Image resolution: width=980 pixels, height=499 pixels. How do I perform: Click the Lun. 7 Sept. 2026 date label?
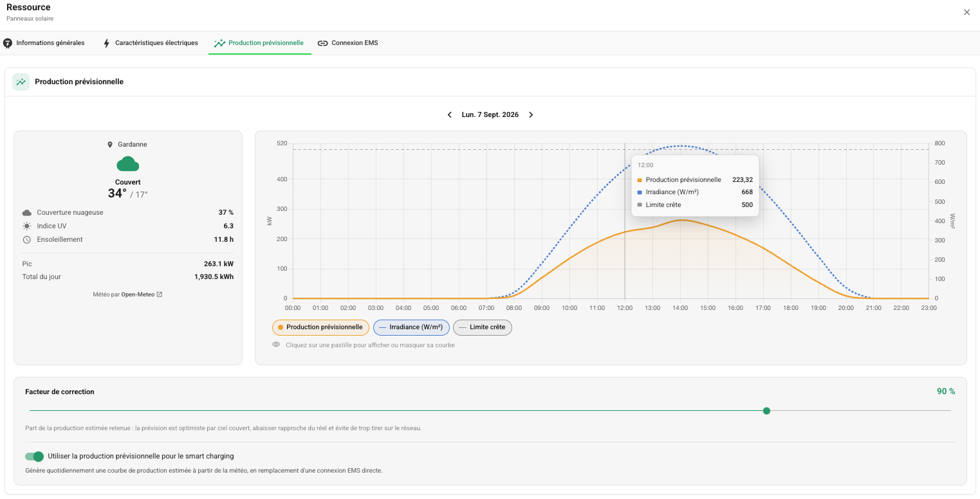pyautogui.click(x=490, y=114)
